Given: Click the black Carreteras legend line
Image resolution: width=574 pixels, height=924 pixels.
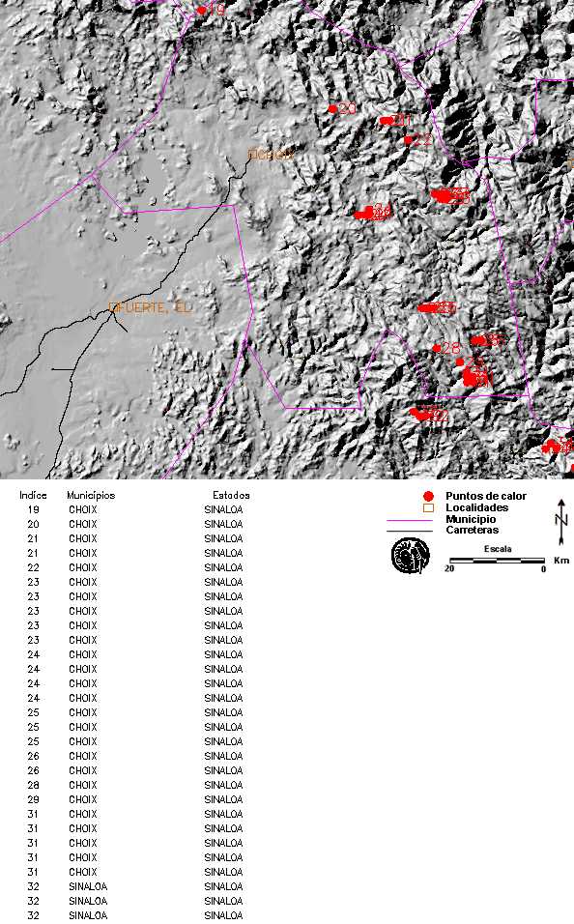Looking at the screenshot, I should point(410,531).
